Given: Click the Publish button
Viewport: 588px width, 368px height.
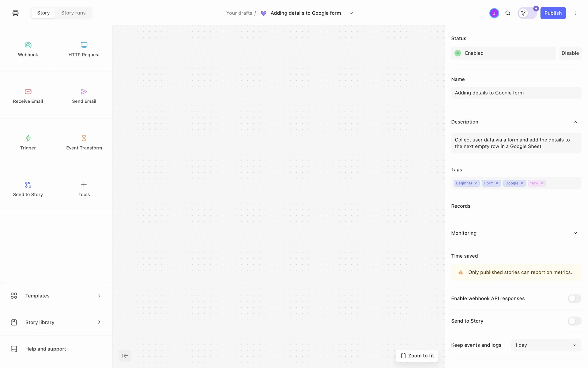Looking at the screenshot, I should point(553,13).
